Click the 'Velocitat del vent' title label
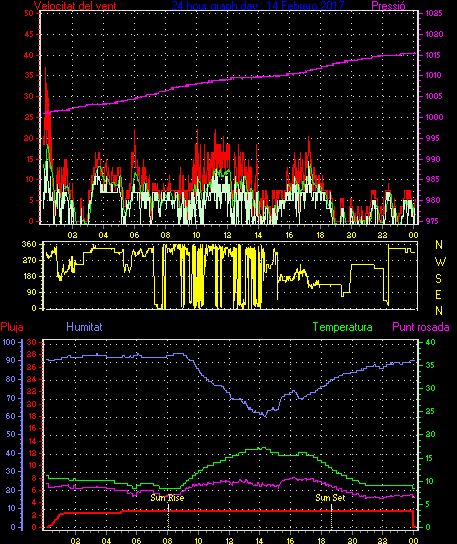Viewport: 457px width, 544px height. (75, 6)
